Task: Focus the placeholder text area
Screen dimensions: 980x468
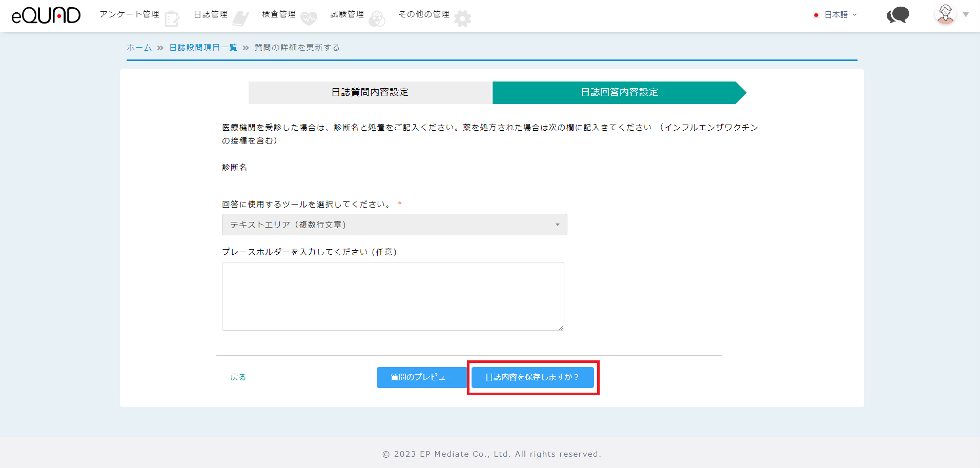Action: pyautogui.click(x=393, y=296)
